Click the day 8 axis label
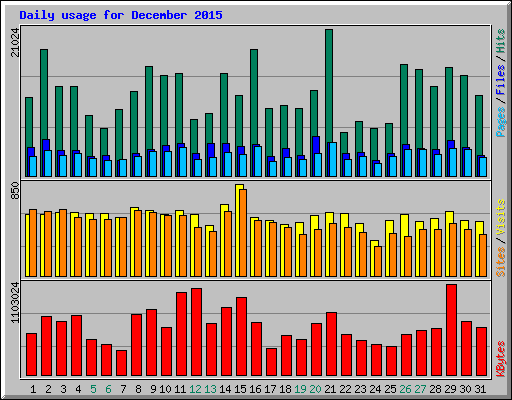Image resolution: width=512 pixels, height=400 pixels. [138, 389]
